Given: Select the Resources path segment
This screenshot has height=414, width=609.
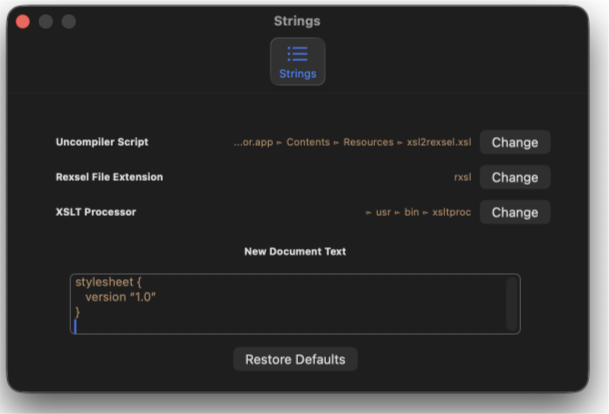Looking at the screenshot, I should 368,142.
